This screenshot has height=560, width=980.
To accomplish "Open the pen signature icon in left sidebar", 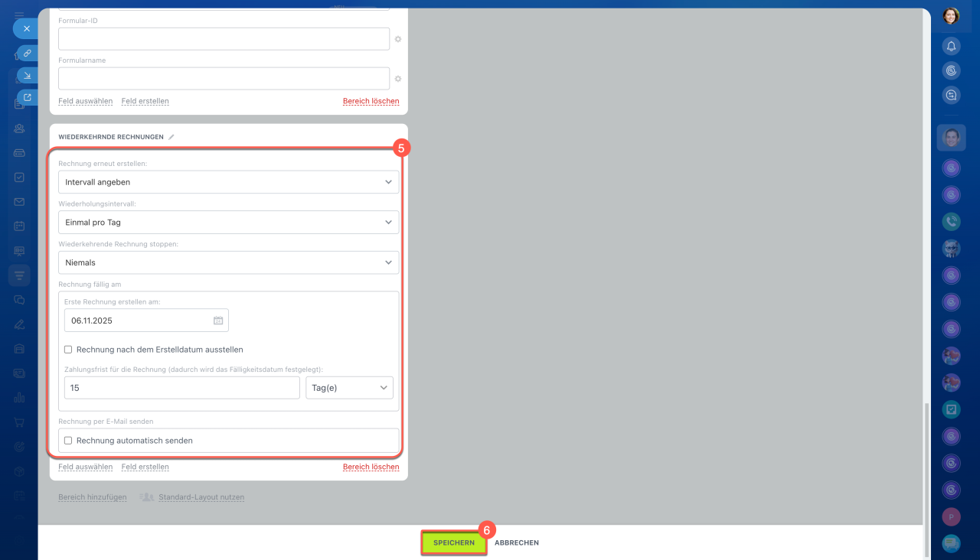I will 19,324.
